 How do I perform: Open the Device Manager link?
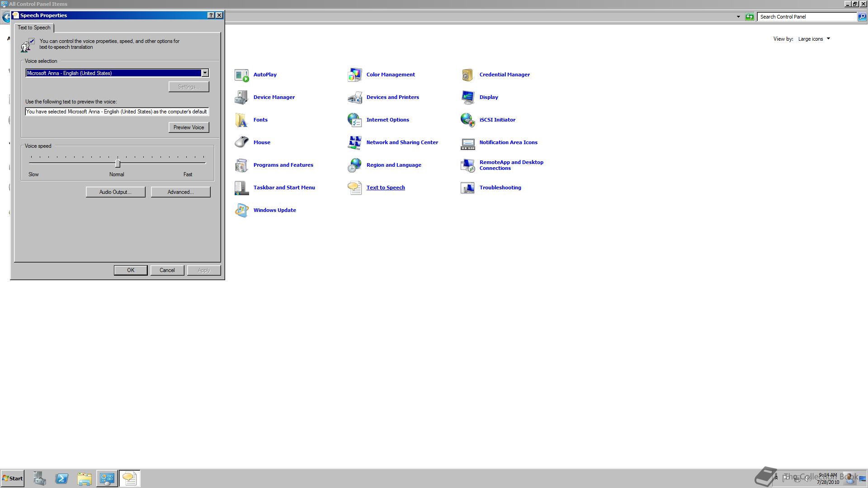coord(274,98)
